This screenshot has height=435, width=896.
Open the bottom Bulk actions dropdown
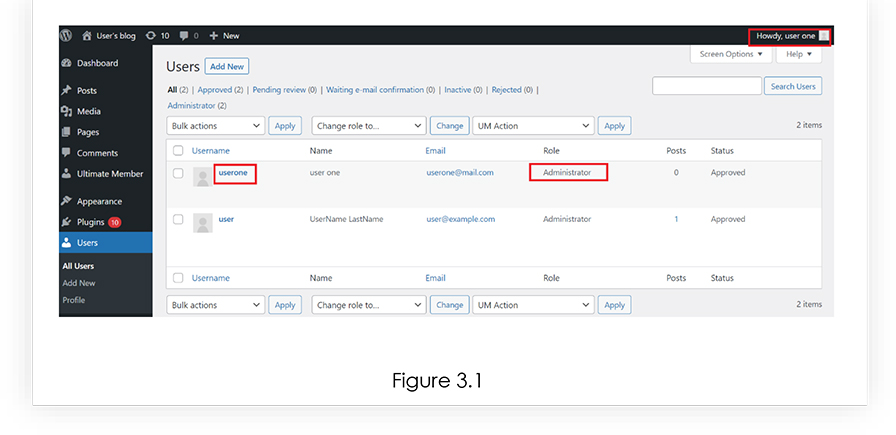click(216, 305)
